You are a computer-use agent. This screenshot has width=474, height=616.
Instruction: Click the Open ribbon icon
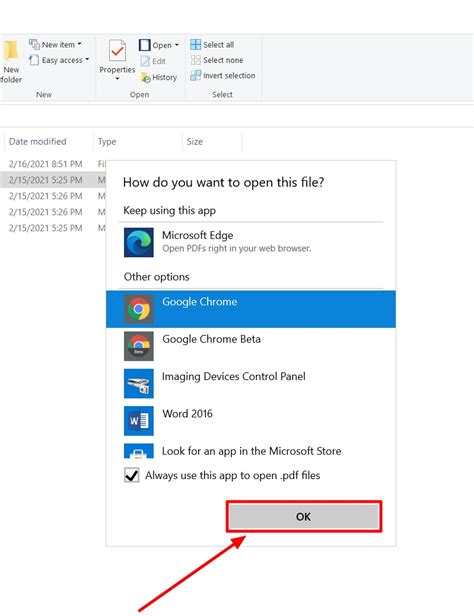(144, 45)
